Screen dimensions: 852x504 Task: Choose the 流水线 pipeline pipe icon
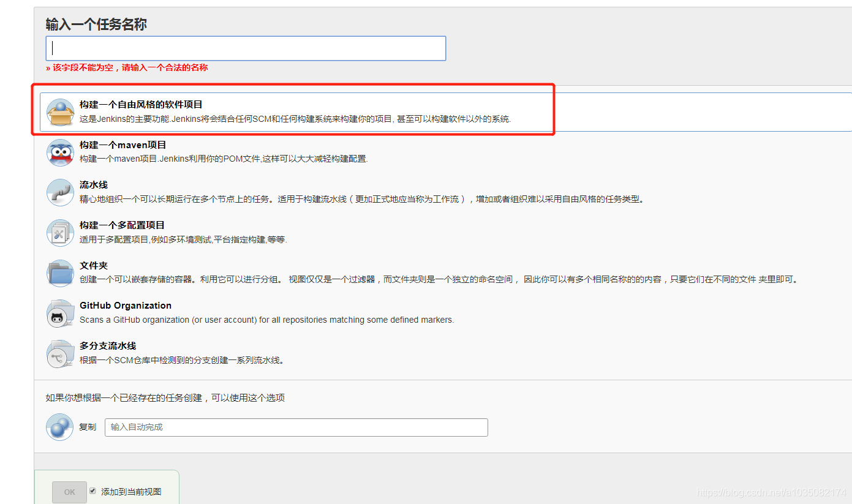point(60,192)
